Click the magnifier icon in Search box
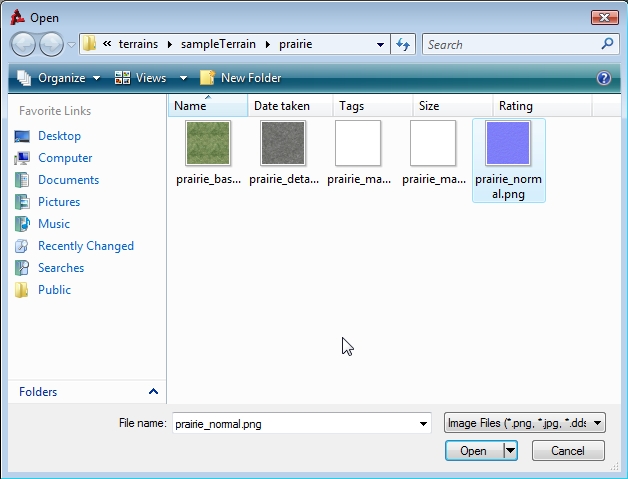 point(607,44)
